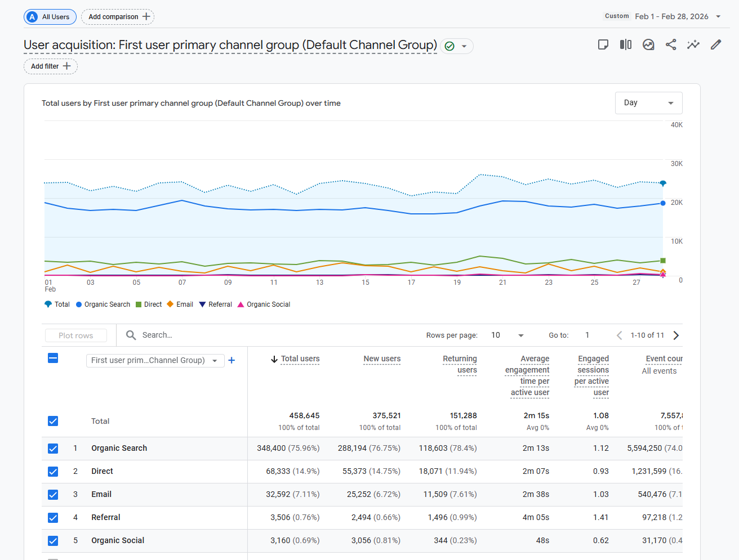Click the Direct legend green swatch
The height and width of the screenshot is (560, 739).
[139, 304]
